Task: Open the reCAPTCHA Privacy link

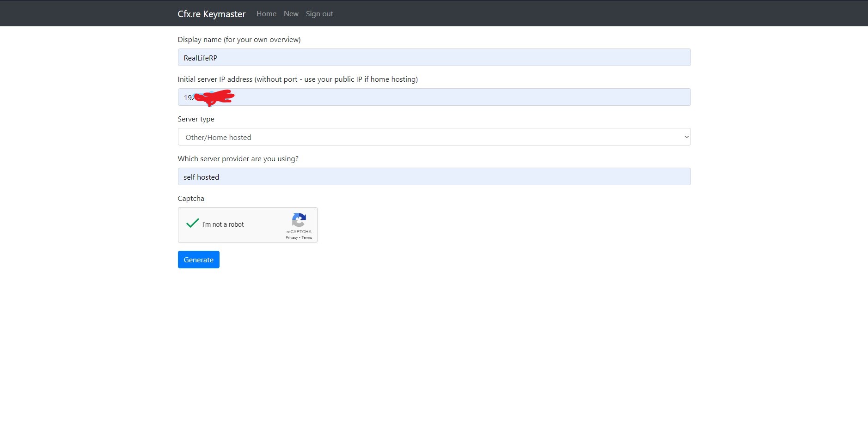Action: [x=292, y=238]
